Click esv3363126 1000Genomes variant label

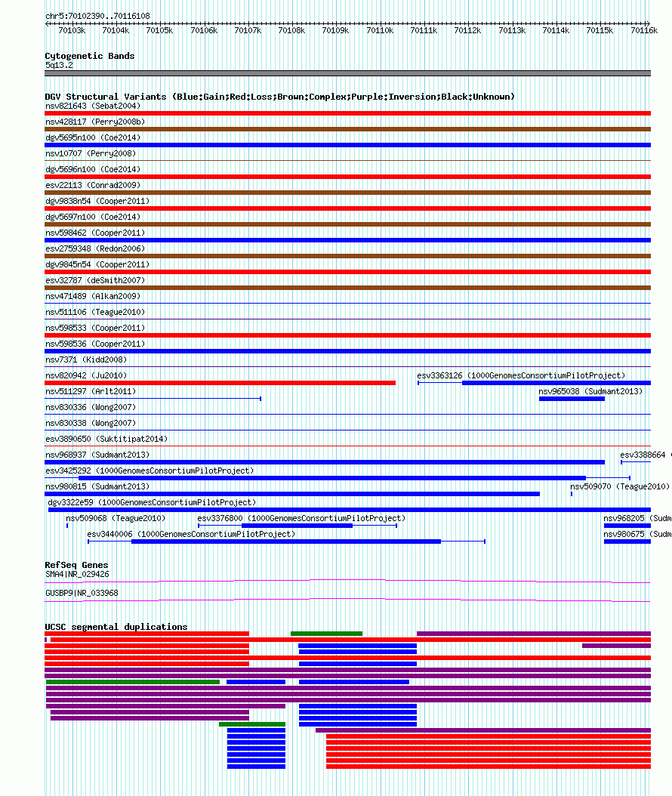(x=521, y=375)
